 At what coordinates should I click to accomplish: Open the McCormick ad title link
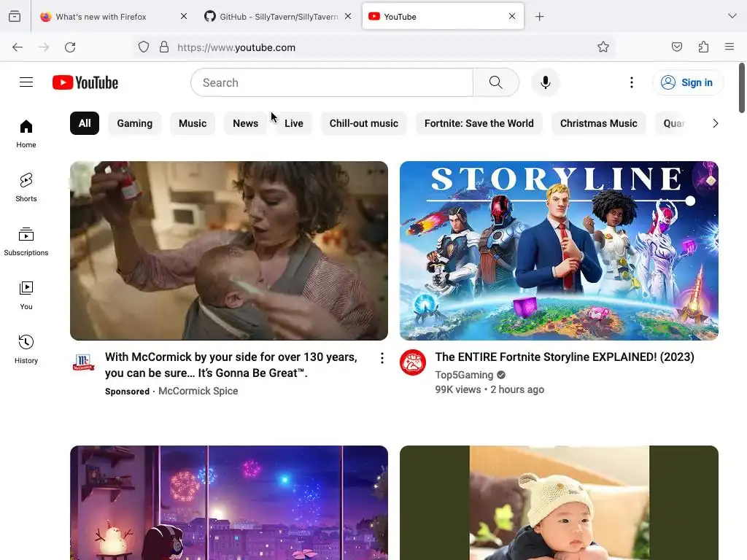[231, 365]
